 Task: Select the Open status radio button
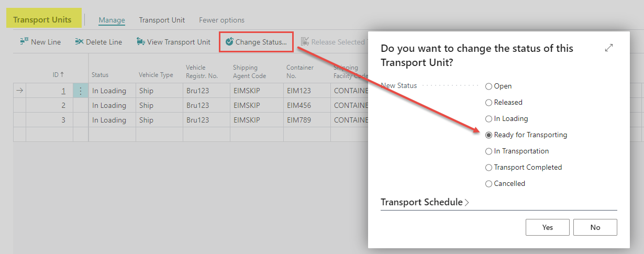pyautogui.click(x=489, y=86)
